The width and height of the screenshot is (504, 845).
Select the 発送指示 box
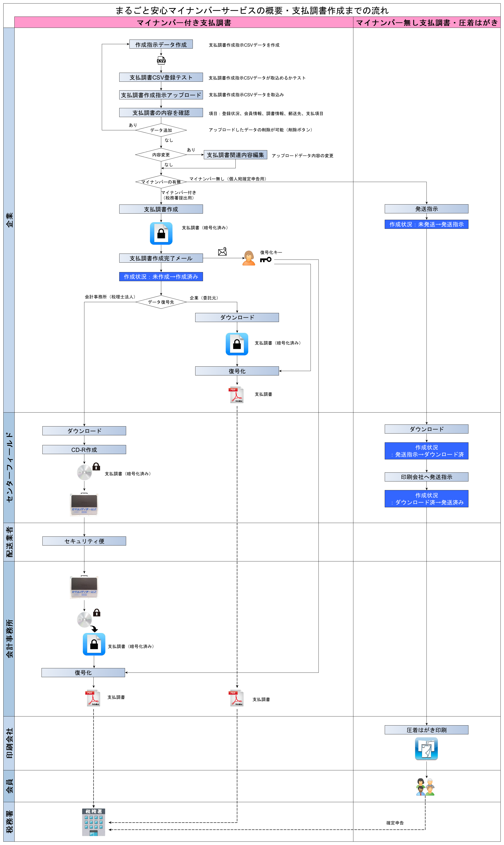426,208
